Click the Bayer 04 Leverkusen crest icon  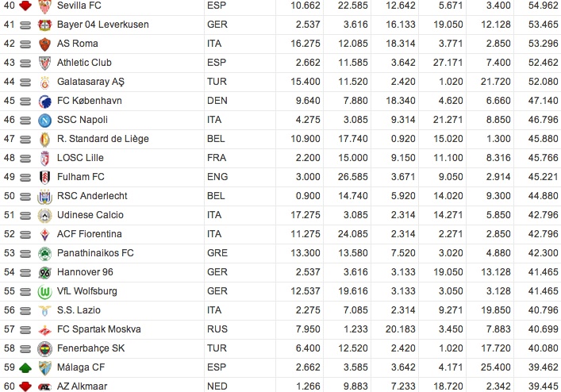pos(45,25)
